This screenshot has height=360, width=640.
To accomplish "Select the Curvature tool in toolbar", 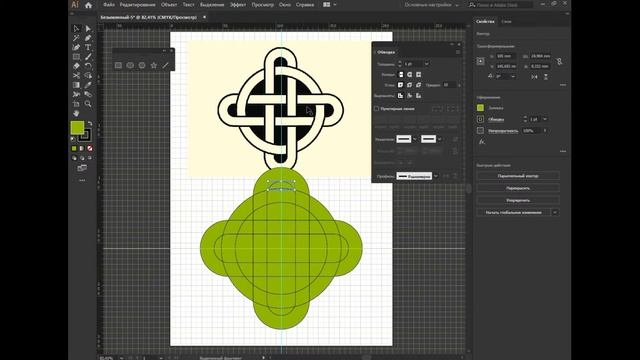I will click(76, 47).
